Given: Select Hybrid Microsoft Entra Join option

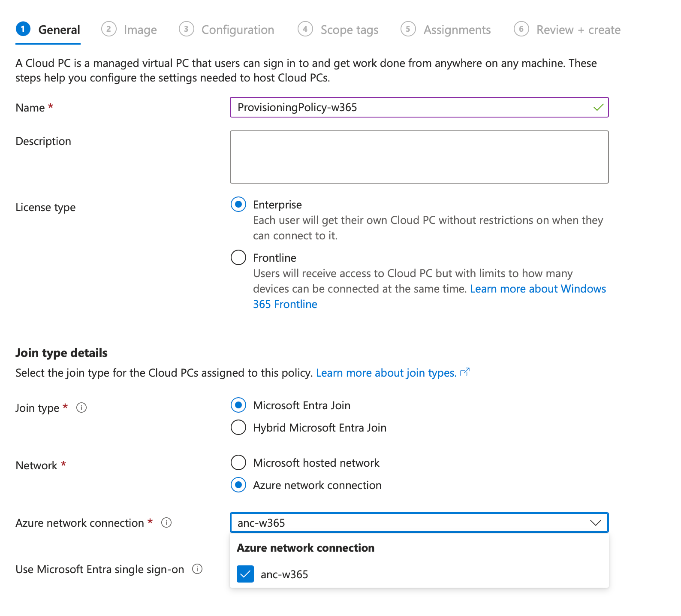Looking at the screenshot, I should [x=238, y=427].
